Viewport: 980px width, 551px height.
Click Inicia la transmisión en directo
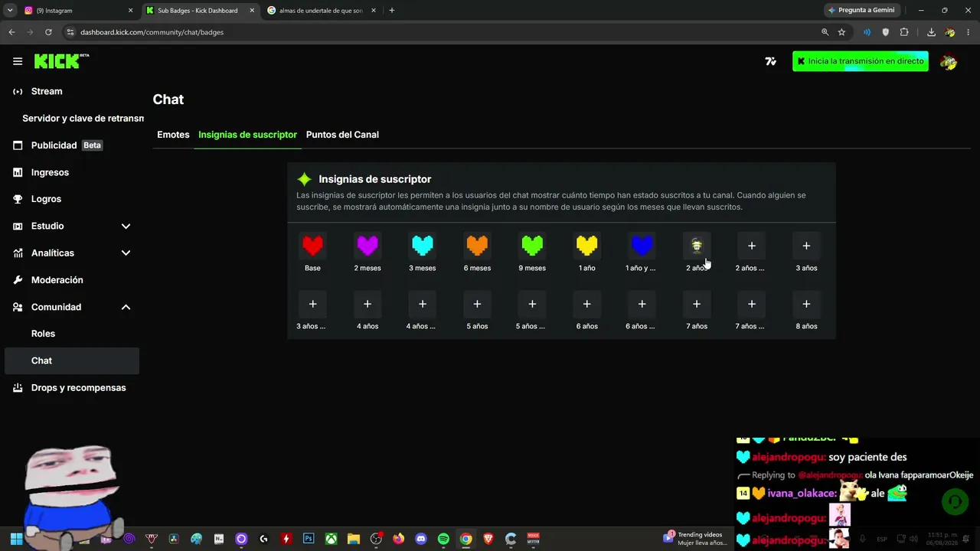(861, 61)
